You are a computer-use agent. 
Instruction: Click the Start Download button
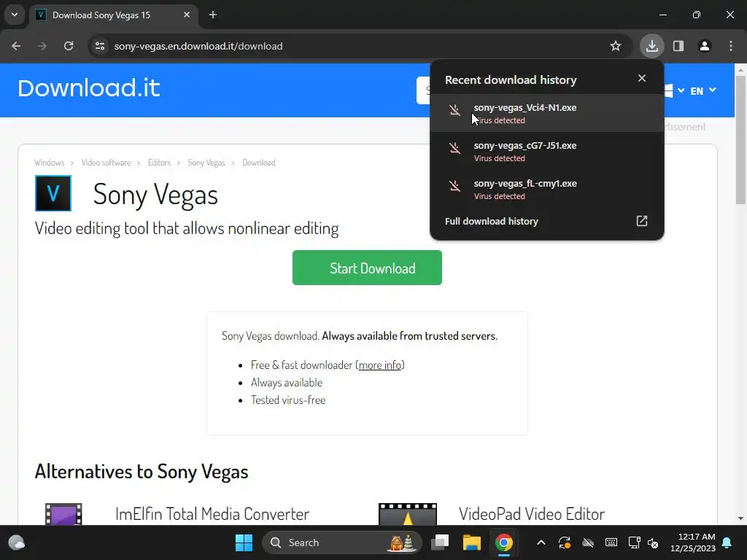[x=368, y=268]
